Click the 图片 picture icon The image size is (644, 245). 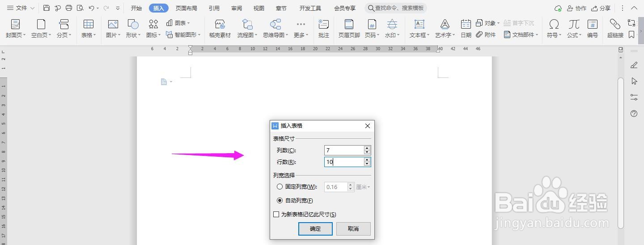[113, 24]
